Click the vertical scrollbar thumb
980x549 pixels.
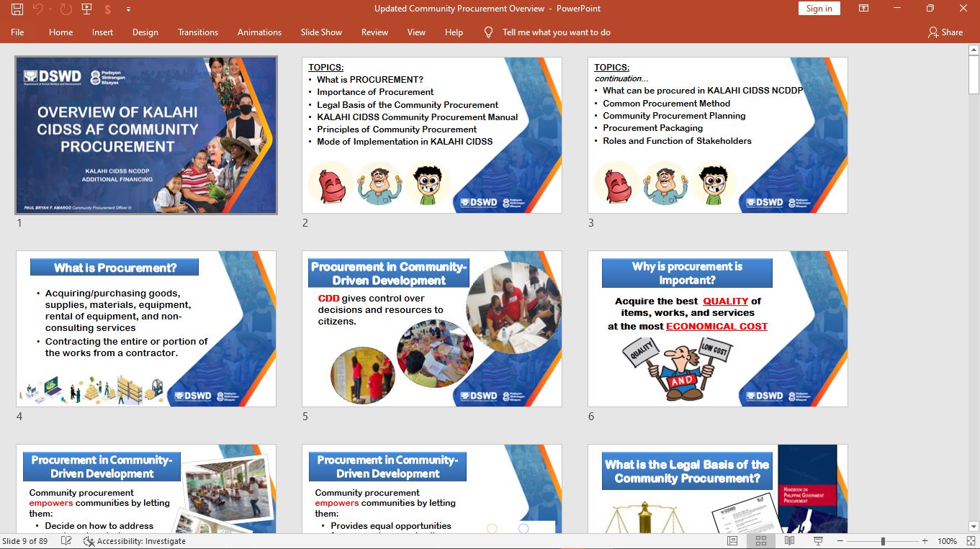tap(974, 74)
